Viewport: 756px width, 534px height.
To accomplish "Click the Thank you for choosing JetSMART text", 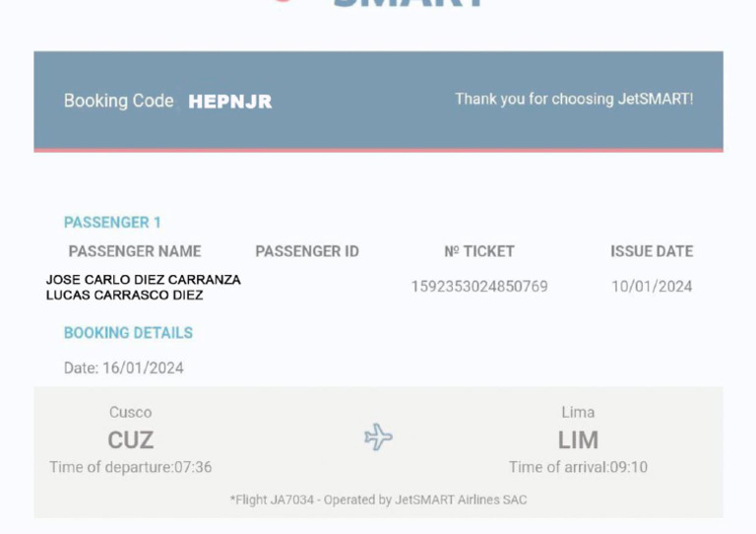I will pos(574,100).
